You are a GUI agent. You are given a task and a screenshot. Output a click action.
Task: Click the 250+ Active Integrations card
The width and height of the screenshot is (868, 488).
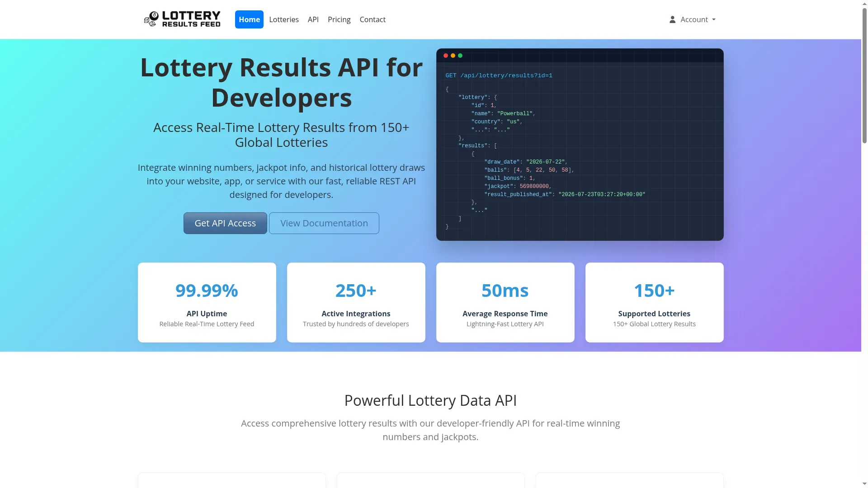(x=356, y=302)
